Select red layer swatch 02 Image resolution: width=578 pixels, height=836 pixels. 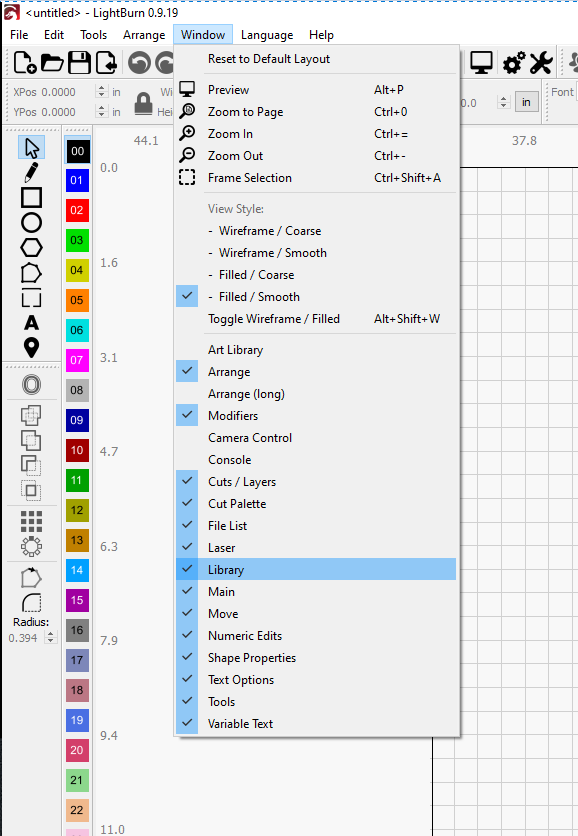77,210
